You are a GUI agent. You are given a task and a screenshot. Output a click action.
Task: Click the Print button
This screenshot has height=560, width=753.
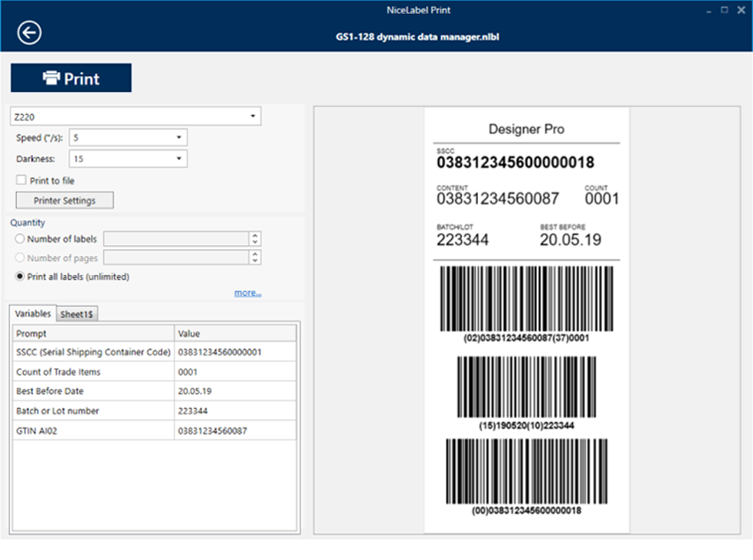[x=71, y=78]
